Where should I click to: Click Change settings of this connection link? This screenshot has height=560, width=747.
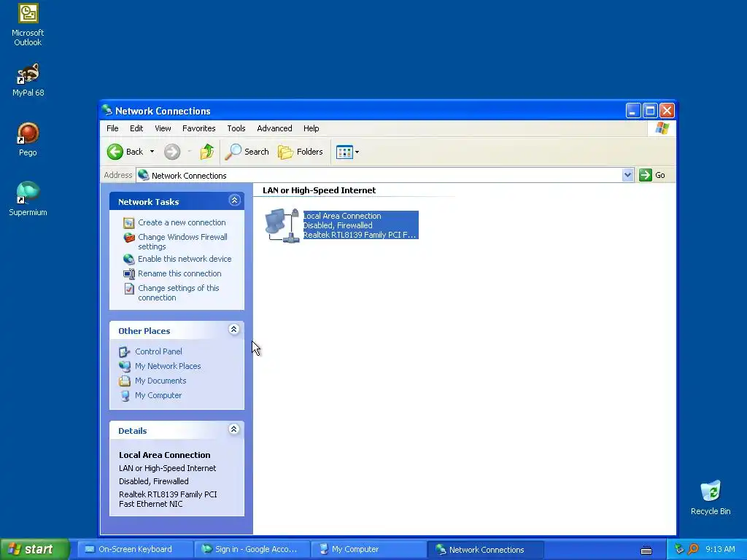click(x=178, y=293)
